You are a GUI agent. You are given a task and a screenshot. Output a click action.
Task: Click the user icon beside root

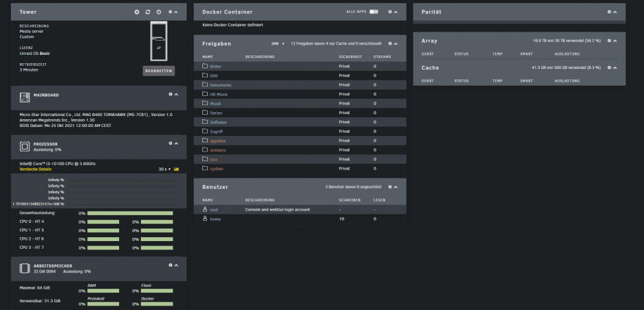(205, 209)
